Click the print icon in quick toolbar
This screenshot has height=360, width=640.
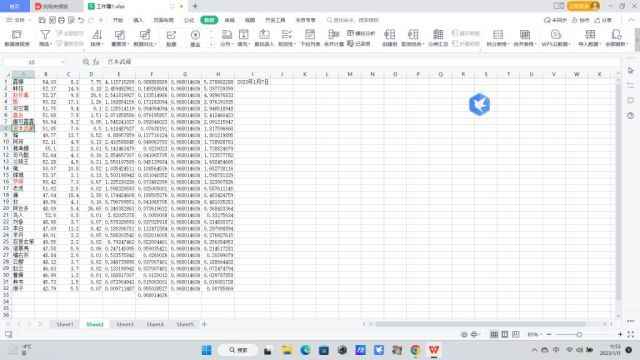coord(61,20)
